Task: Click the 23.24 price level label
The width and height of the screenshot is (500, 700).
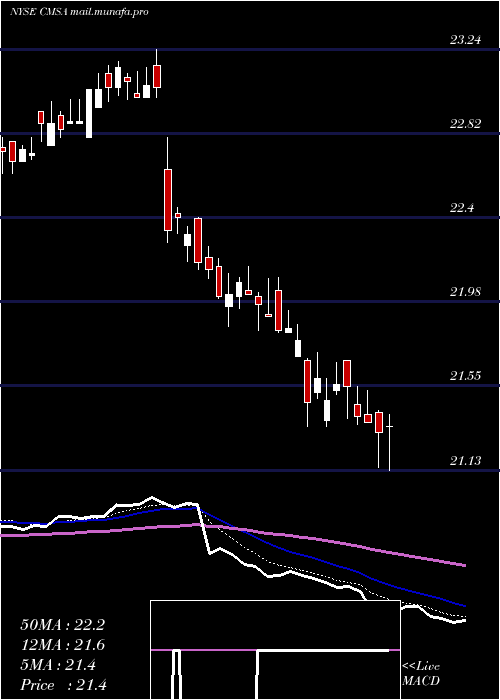Action: tap(465, 40)
